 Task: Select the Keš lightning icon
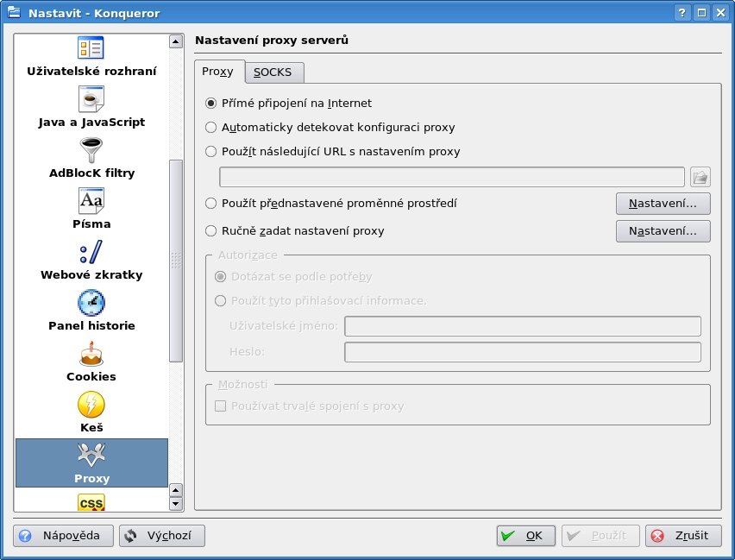pyautogui.click(x=91, y=405)
